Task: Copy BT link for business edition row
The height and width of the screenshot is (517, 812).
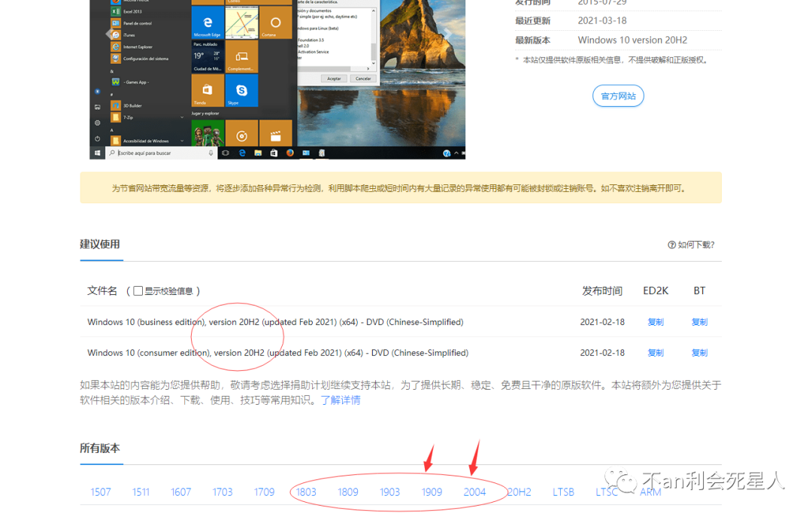Action: (x=699, y=322)
